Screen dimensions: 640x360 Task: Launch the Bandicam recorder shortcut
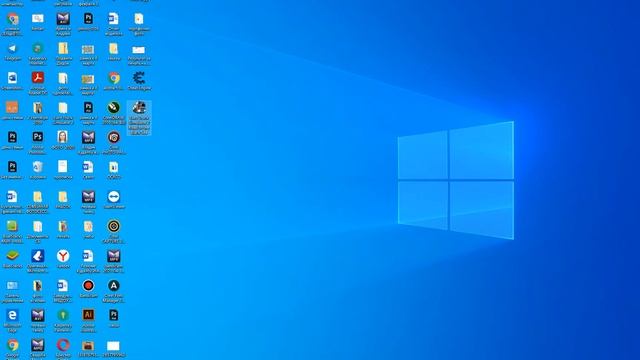coord(88,286)
